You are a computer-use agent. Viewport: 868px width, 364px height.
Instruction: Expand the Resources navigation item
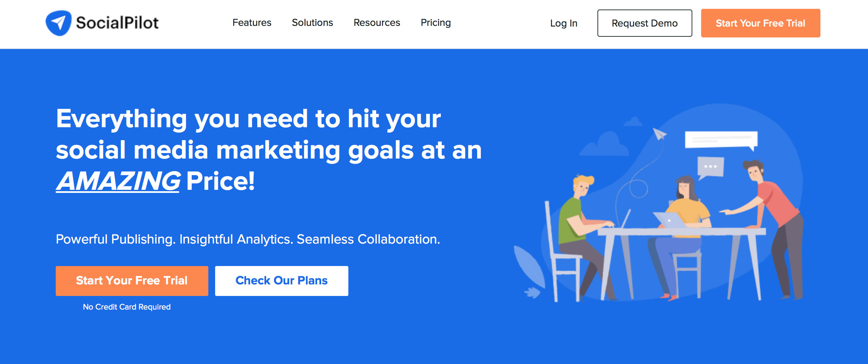[x=377, y=23]
